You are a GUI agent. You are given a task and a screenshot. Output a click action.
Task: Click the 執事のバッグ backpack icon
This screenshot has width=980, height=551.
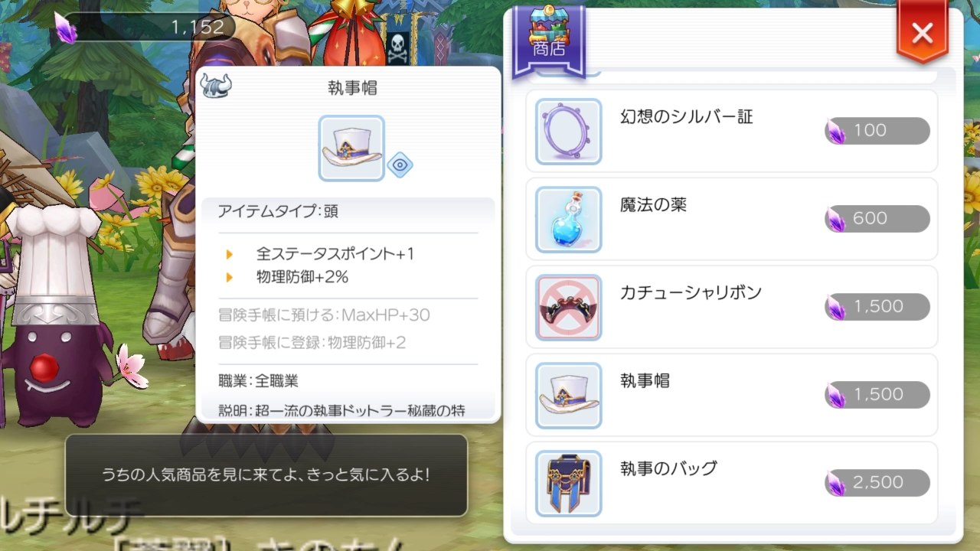click(568, 483)
